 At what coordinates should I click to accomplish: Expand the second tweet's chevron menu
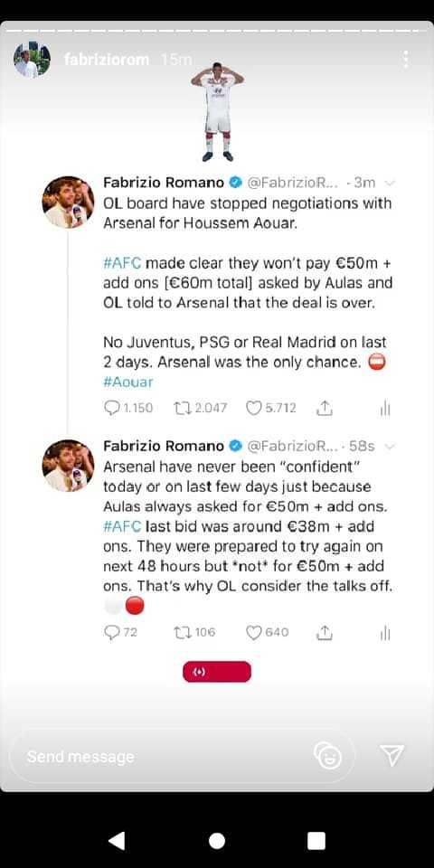[390, 446]
